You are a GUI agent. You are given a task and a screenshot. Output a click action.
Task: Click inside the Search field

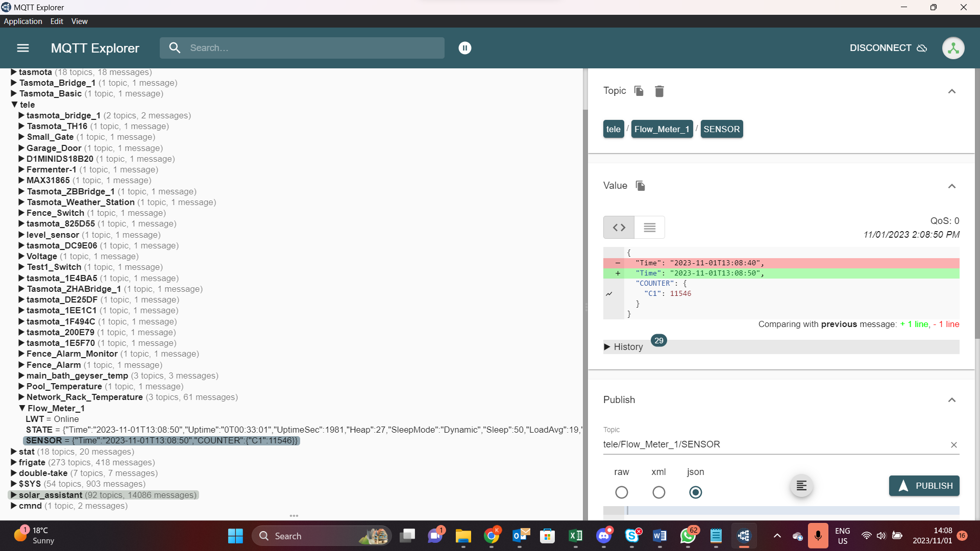(x=302, y=48)
